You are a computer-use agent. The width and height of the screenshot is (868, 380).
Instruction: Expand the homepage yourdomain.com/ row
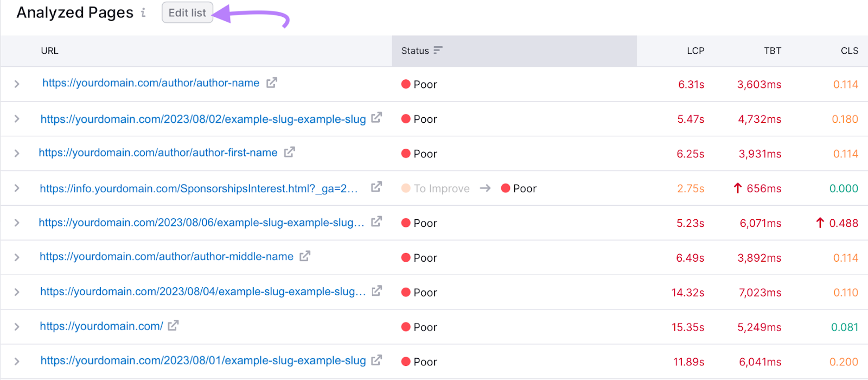pos(17,327)
